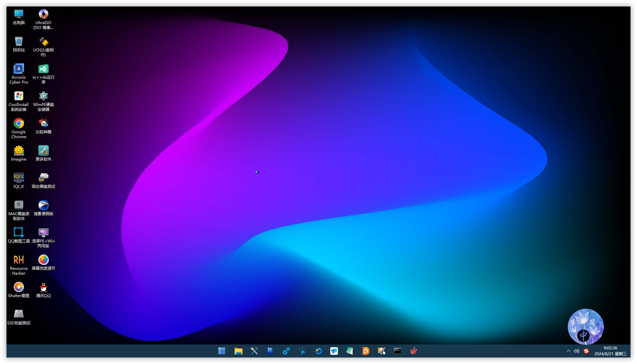Select the 固态硬盘测试 desktop icon
The image size is (637, 364).
[43, 181]
